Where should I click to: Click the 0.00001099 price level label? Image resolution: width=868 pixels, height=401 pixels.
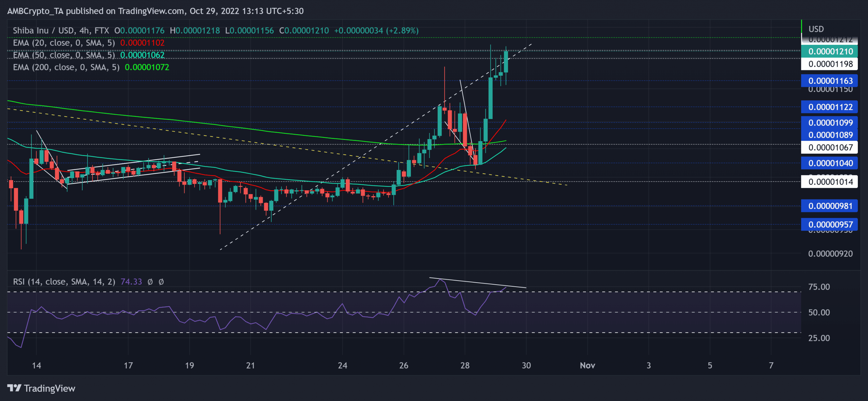point(829,122)
